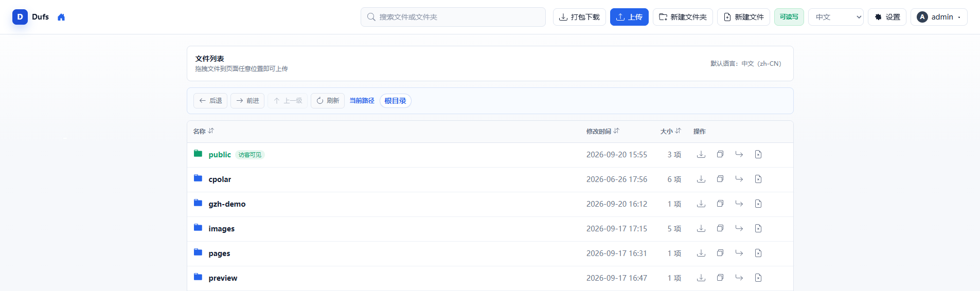Open the cpolar folder
Image resolution: width=980 pixels, height=291 pixels.
tap(220, 179)
